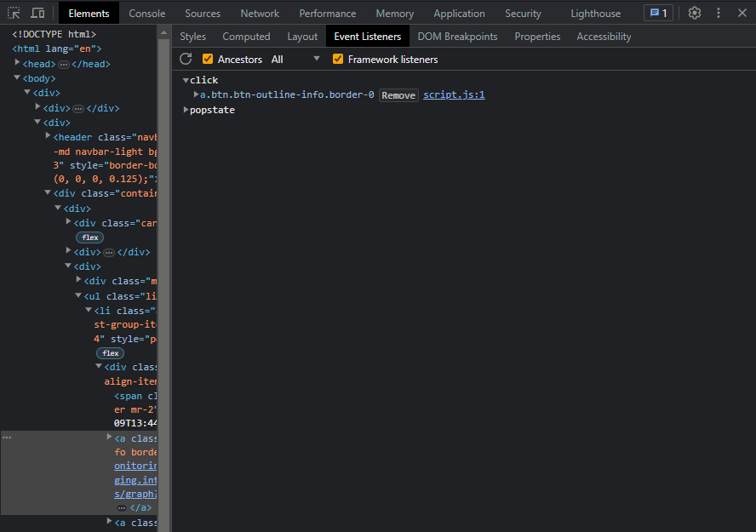
Task: Click the more options three-dot icon
Action: 719,13
